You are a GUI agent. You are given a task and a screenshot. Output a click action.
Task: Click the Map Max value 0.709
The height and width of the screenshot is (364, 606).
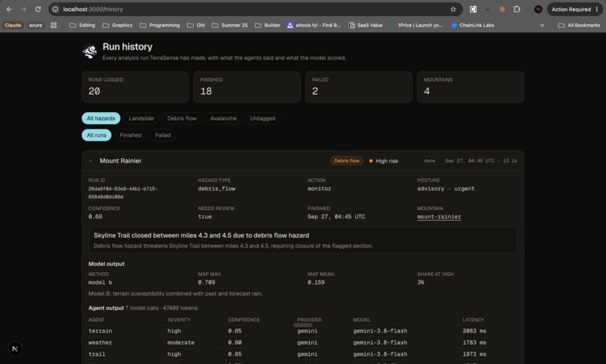point(206,283)
